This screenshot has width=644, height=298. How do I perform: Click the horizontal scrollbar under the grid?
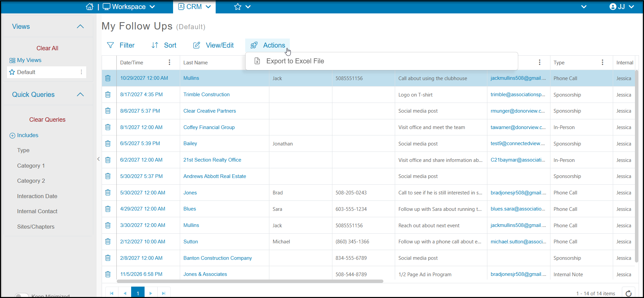tap(250, 281)
